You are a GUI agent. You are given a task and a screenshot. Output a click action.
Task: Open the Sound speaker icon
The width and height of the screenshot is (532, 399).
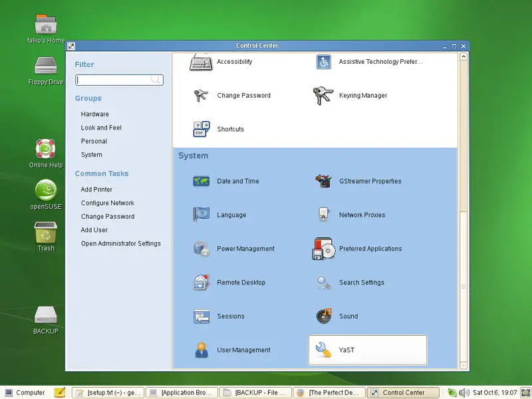click(x=323, y=317)
